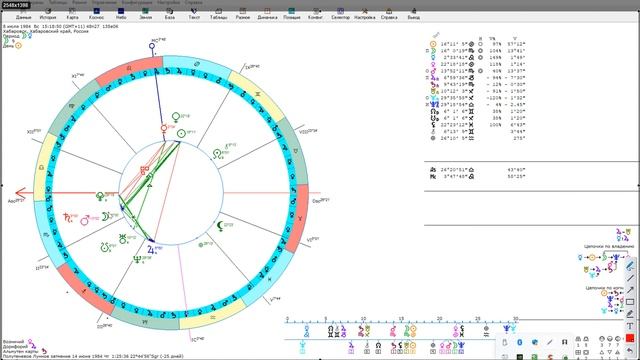Click the 15 tick on degree scale
This screenshot has height=360, width=640.
coord(401,319)
